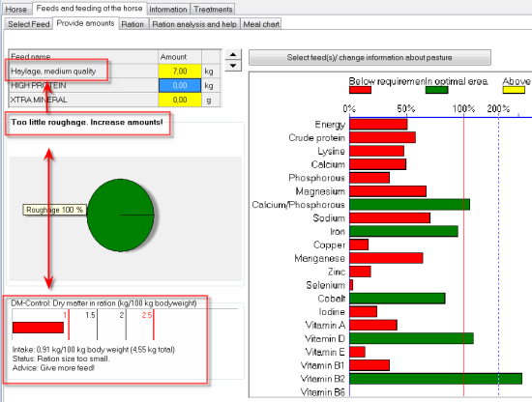Click the Energy bar in the chart
This screenshot has height=402, width=532.
[378, 124]
